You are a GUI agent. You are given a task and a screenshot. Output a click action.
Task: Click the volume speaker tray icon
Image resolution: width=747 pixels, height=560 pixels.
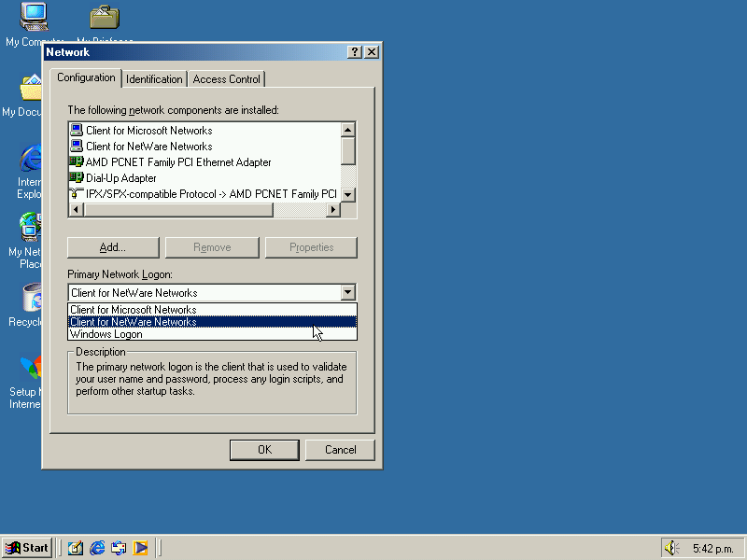coord(671,548)
